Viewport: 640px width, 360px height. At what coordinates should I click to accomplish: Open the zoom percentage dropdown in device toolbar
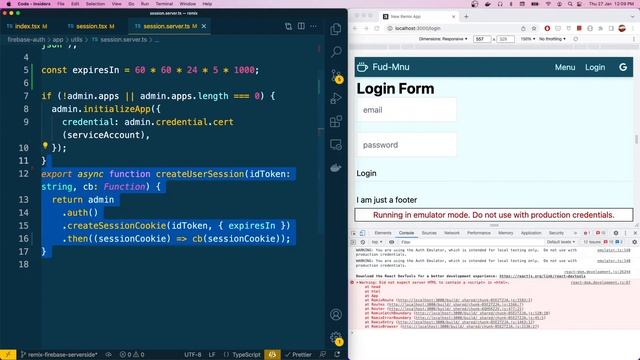tap(527, 39)
